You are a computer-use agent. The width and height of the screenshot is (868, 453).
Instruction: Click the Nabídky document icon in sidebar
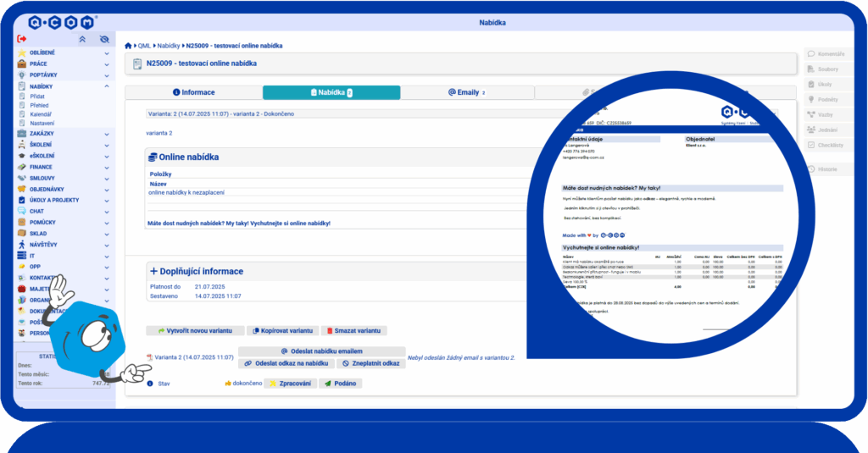(21, 86)
